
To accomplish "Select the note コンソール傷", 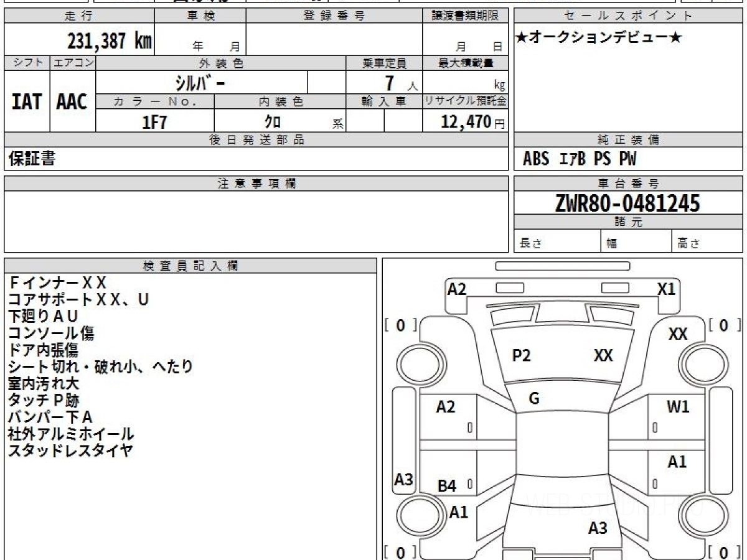I will [x=51, y=334].
